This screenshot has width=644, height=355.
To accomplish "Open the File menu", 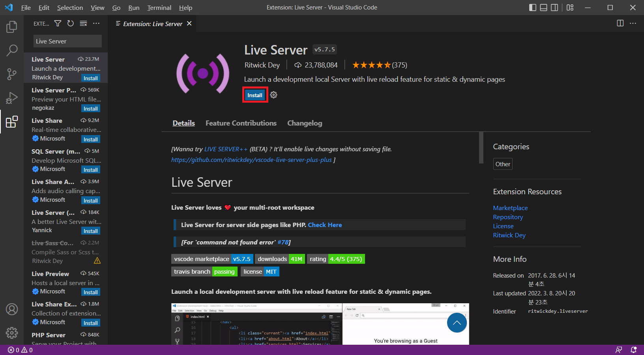I will click(x=26, y=8).
